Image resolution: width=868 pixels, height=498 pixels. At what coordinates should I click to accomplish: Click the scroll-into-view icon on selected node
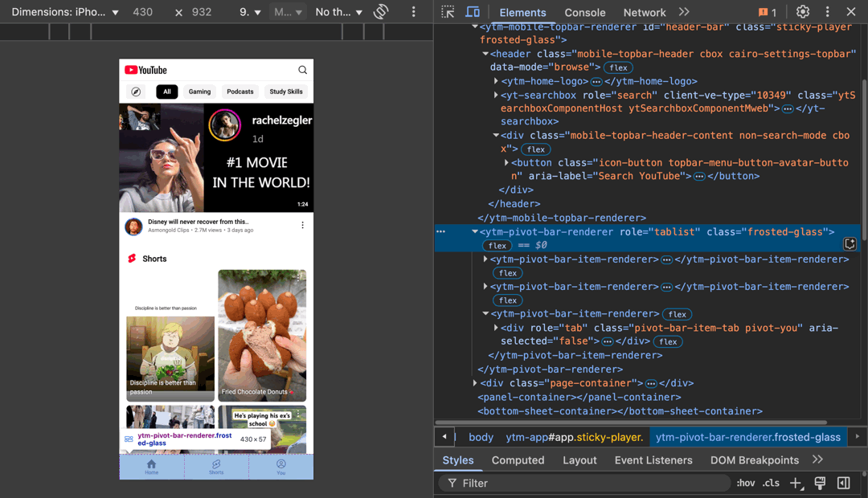pos(850,244)
